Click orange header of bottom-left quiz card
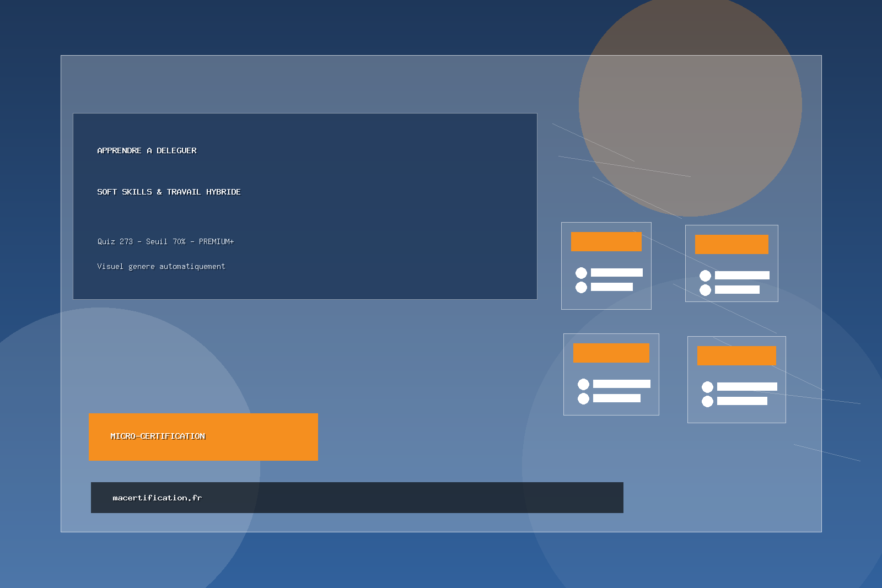The width and height of the screenshot is (882, 588). click(x=611, y=353)
